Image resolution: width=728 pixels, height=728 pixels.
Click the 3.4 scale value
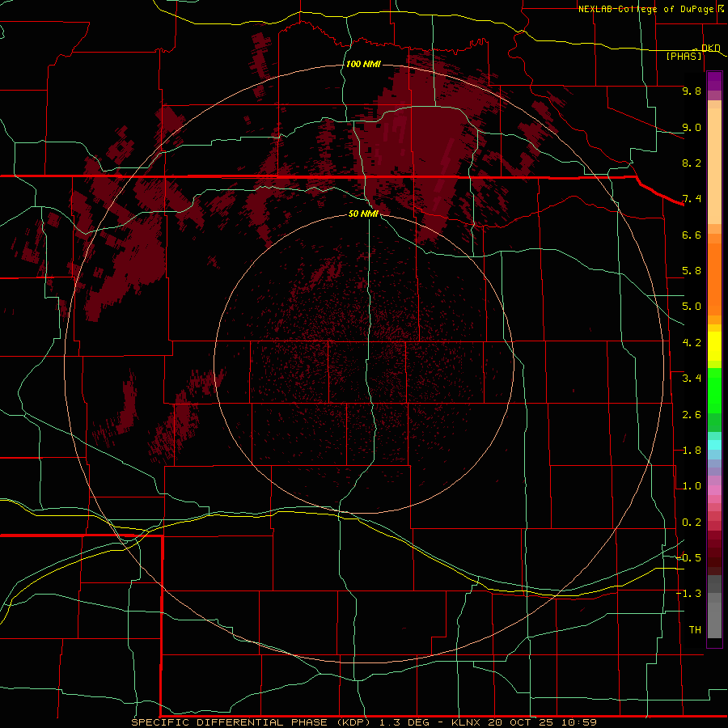pos(692,379)
